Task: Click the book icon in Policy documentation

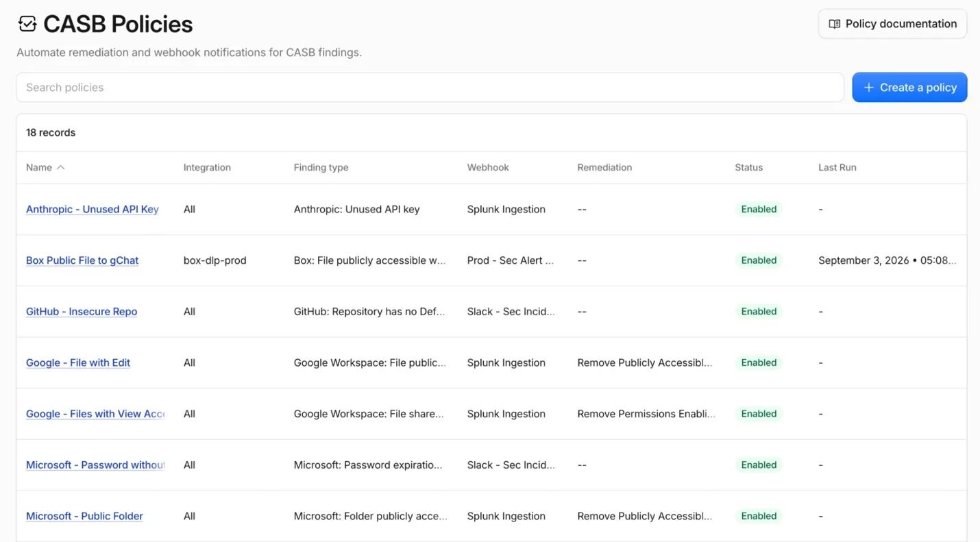Action: tap(834, 24)
